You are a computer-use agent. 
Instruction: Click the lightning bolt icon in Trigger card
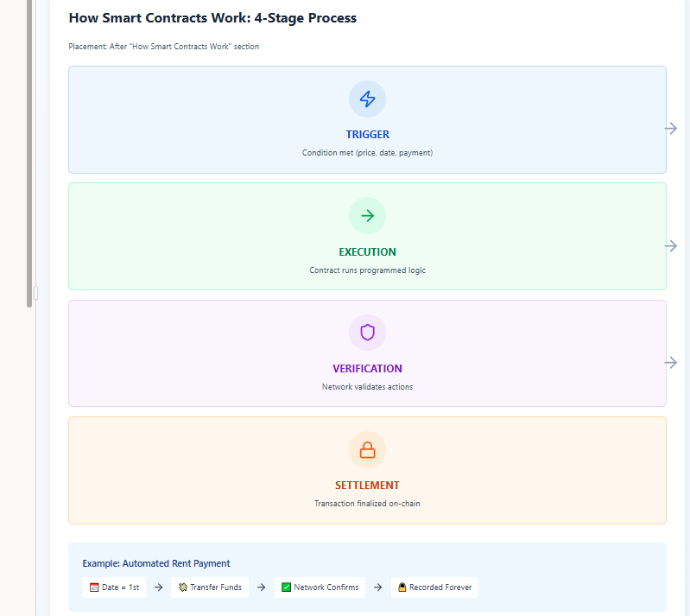pyautogui.click(x=367, y=99)
